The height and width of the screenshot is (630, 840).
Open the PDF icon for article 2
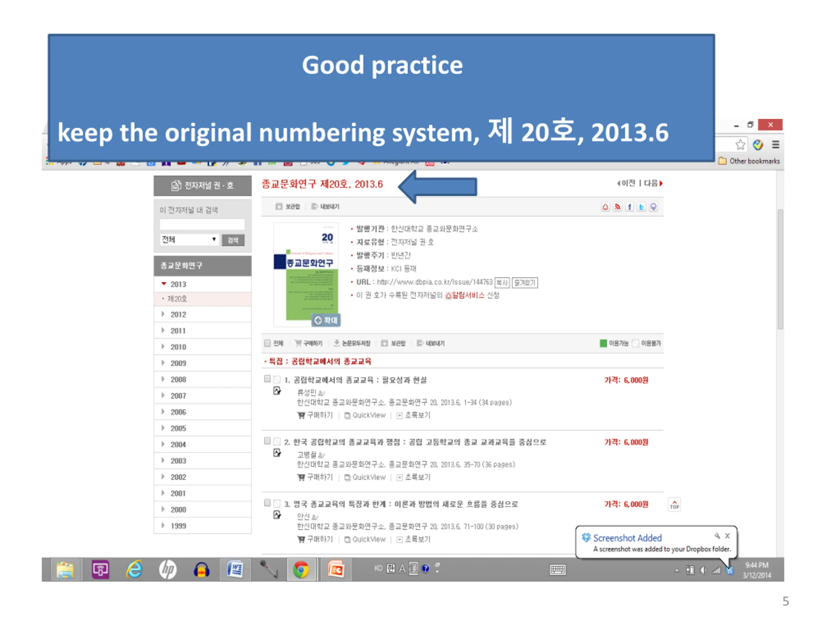[277, 453]
